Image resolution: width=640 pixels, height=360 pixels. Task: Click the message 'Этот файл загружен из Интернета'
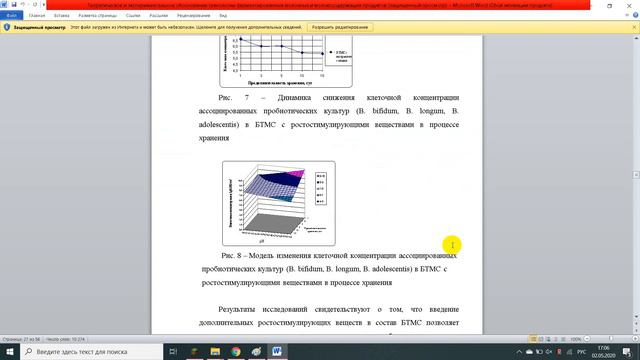click(186, 27)
